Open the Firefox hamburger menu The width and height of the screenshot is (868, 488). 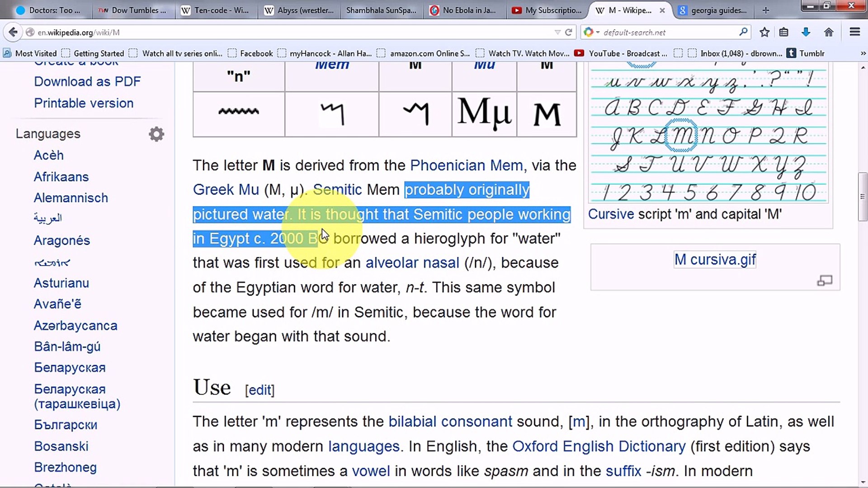pyautogui.click(x=854, y=32)
